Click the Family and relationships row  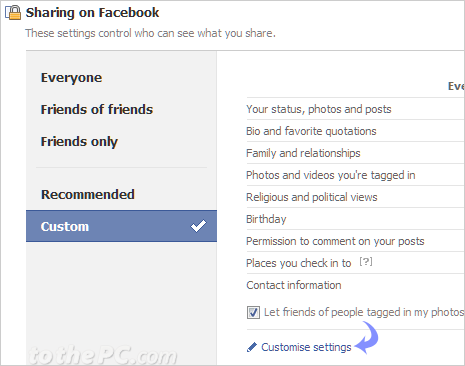tap(355, 153)
